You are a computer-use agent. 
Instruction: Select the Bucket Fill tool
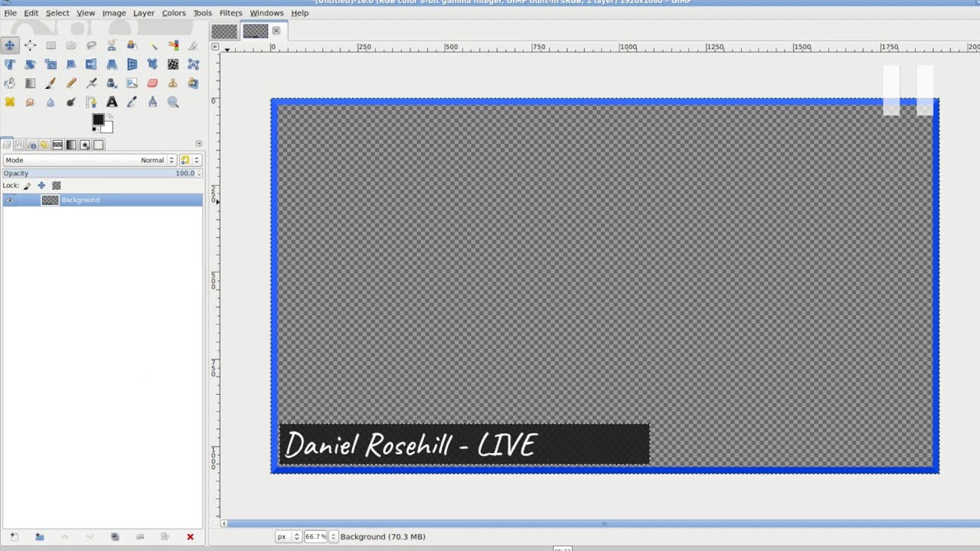coord(10,83)
